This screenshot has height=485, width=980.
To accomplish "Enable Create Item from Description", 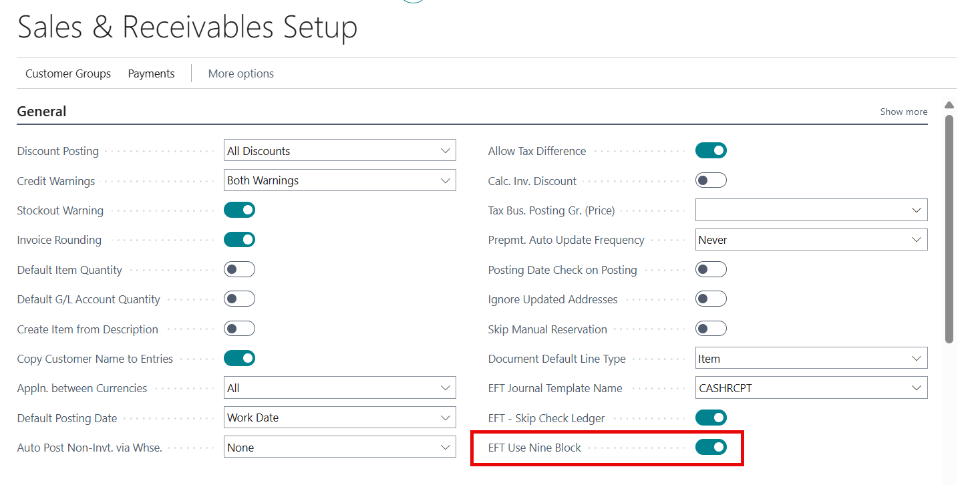I will tap(239, 328).
